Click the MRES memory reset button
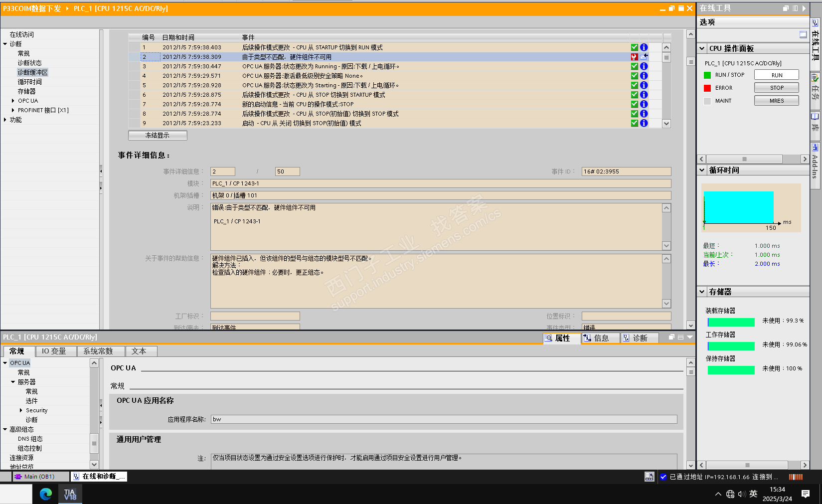This screenshot has height=504, width=822. pyautogui.click(x=777, y=101)
